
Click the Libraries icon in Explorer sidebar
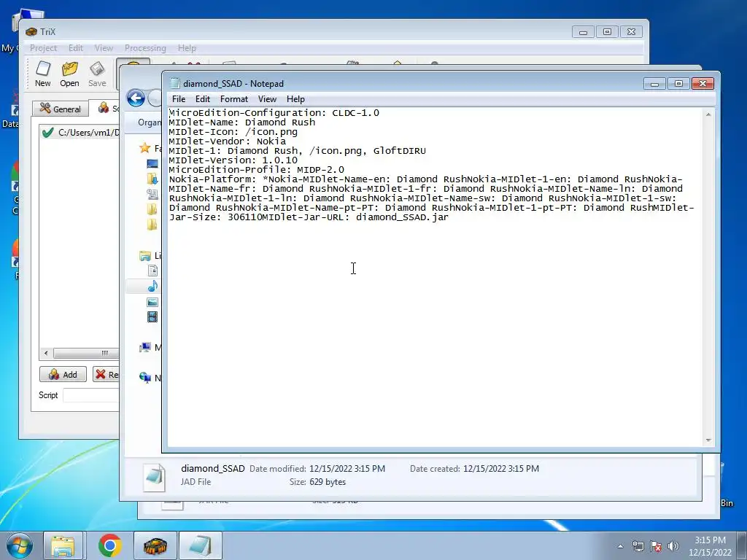point(145,256)
